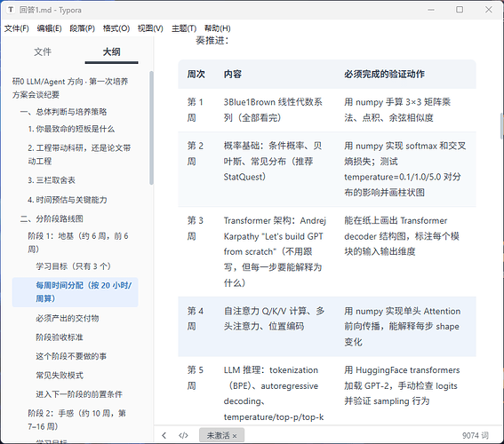Select outline item 4. 时间预估与关键能力
Viewport: 504px width, 444px height.
[x=68, y=200]
